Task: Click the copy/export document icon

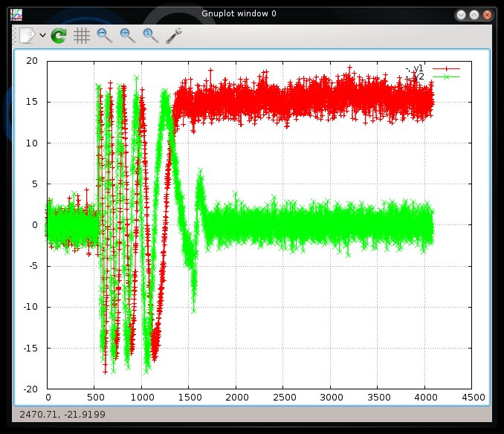Action: pyautogui.click(x=27, y=35)
